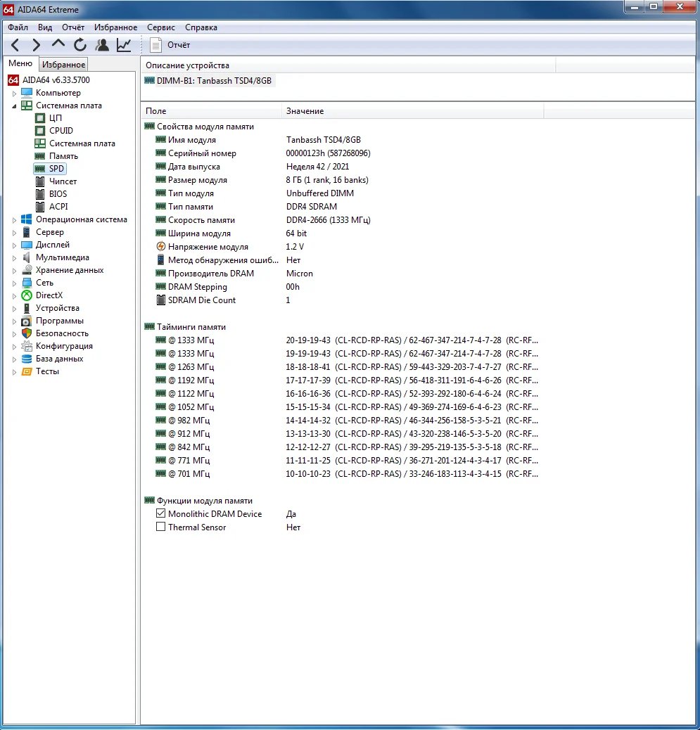
Task: Click the Устройства icon in the tree
Action: click(x=27, y=308)
